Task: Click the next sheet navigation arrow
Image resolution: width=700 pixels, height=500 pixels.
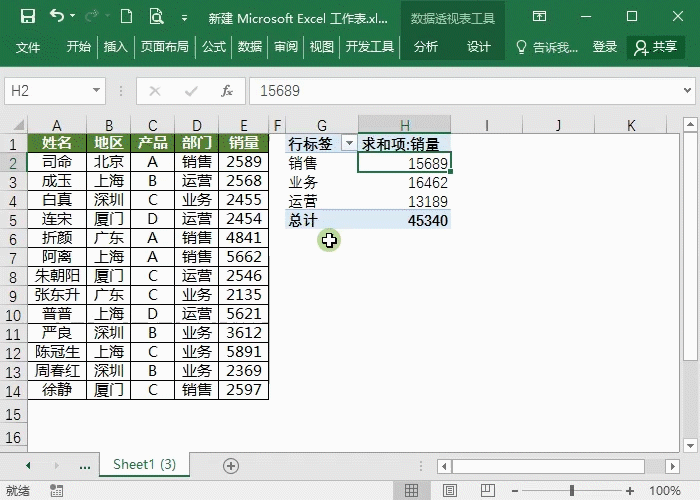Action: (x=56, y=466)
